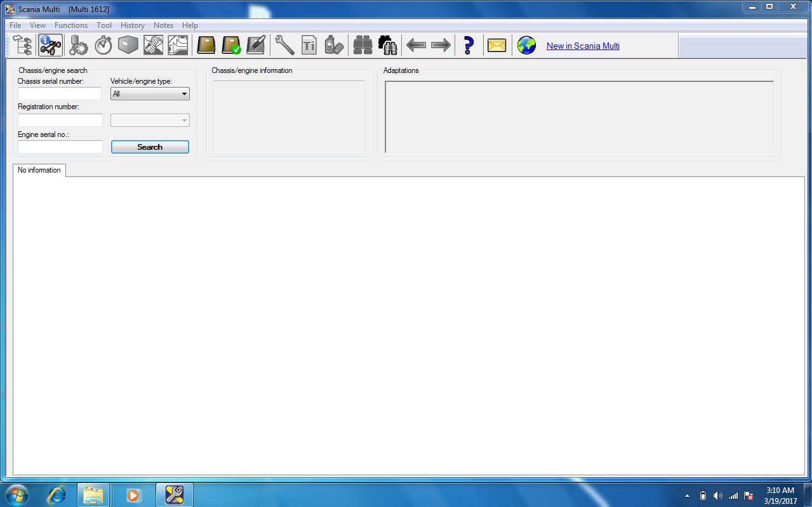Click the globe icon in toolbar
This screenshot has width=812, height=507.
[x=526, y=46]
